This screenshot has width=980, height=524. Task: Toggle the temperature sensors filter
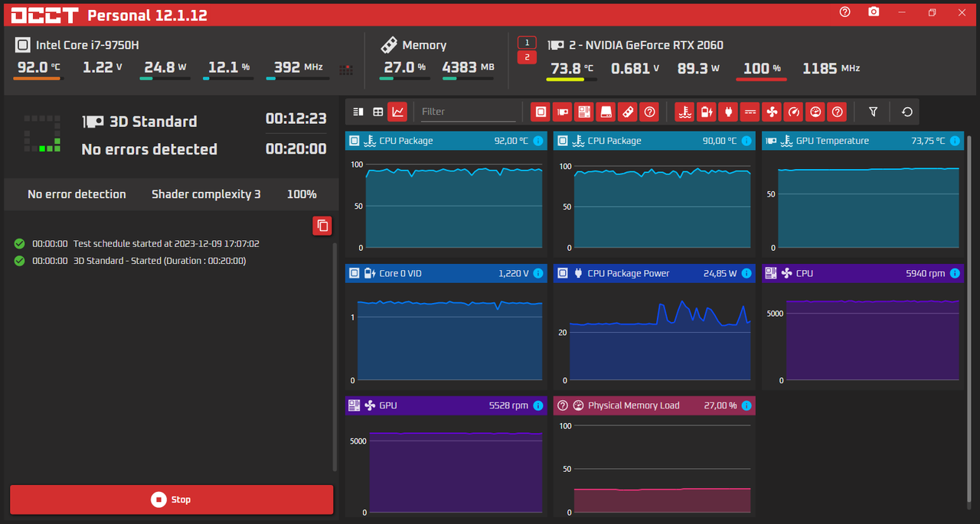(x=685, y=112)
